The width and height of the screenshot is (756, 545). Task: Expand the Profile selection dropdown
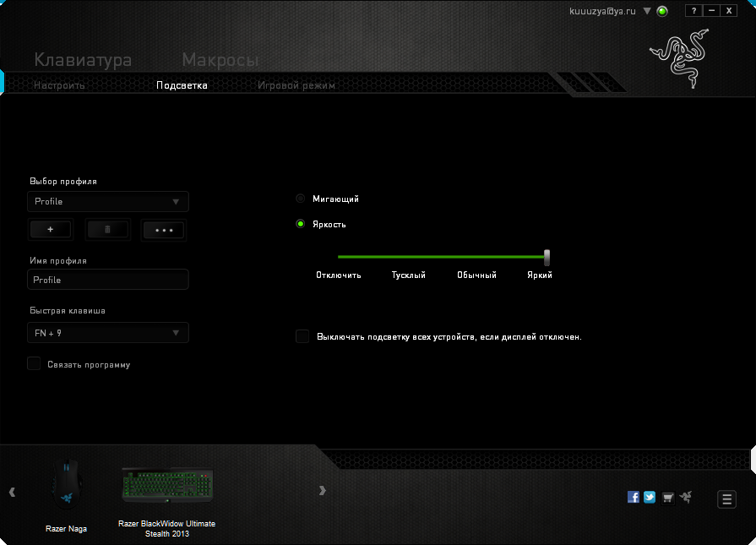(108, 202)
